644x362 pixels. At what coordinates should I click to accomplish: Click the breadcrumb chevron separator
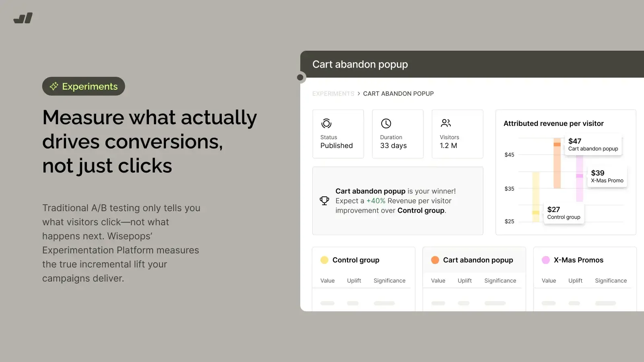pos(359,94)
